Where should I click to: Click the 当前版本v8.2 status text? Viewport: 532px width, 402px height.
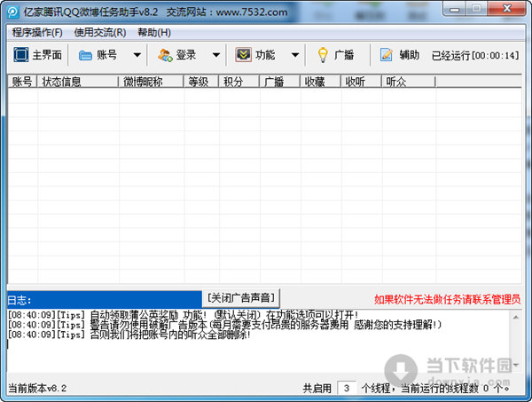(37, 388)
